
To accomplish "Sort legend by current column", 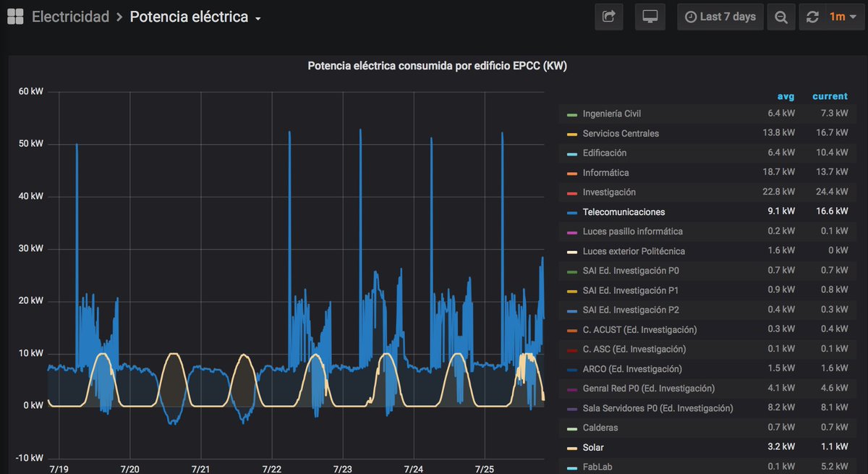I will click(830, 96).
